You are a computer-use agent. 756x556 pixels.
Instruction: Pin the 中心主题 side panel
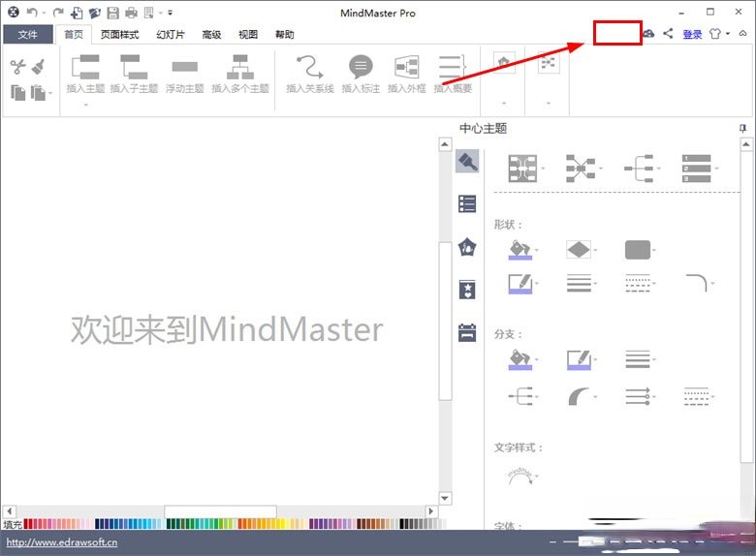point(743,128)
